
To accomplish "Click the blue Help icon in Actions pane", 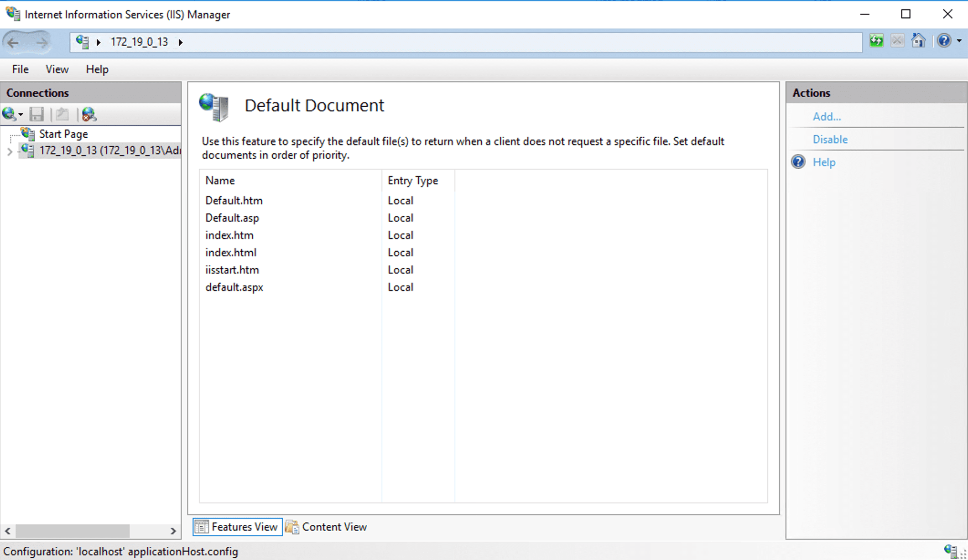I will (798, 162).
